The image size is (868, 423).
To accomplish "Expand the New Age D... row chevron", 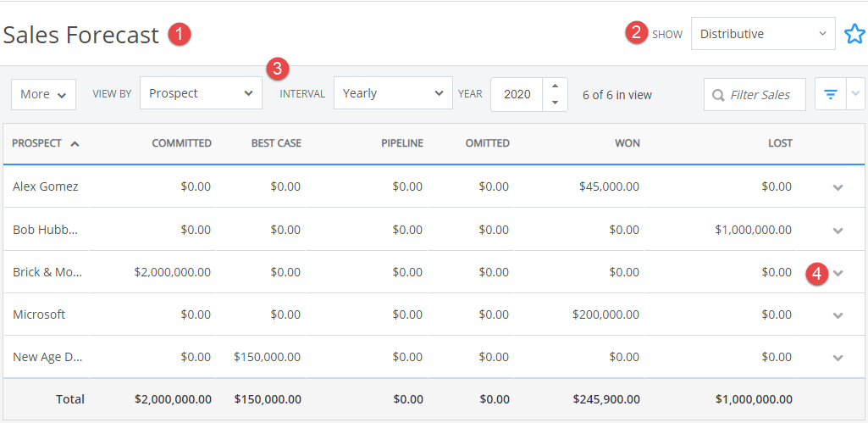I will point(838,358).
